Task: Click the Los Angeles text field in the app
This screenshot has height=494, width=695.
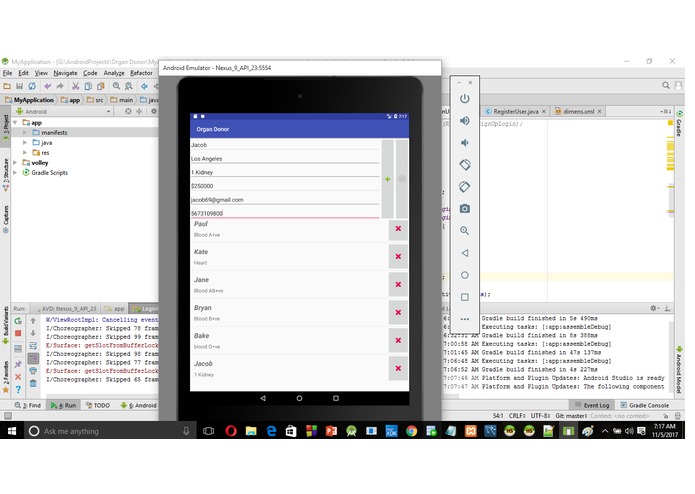Action: 285,159
